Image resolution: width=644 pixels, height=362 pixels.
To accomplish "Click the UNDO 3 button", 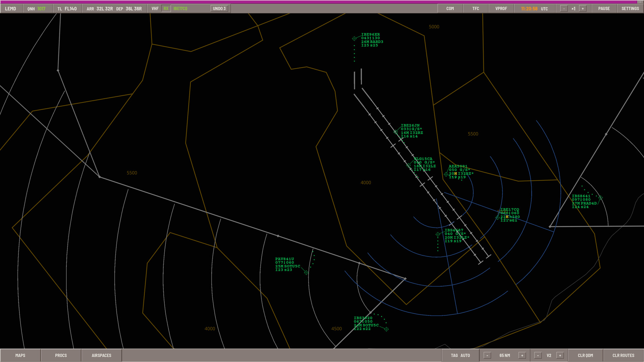I will click(x=219, y=9).
